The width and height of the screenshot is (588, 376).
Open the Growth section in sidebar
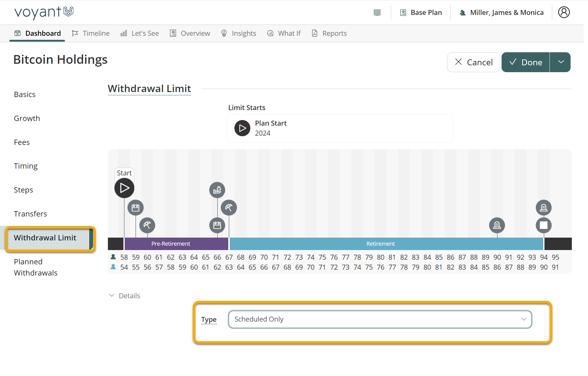coord(27,118)
